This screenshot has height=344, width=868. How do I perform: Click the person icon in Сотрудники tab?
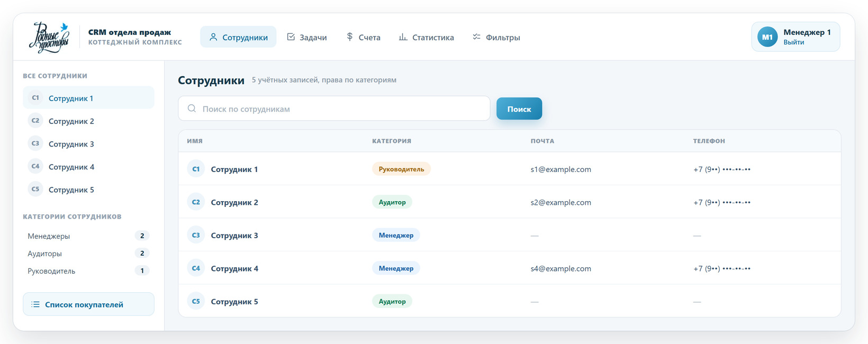pyautogui.click(x=213, y=37)
